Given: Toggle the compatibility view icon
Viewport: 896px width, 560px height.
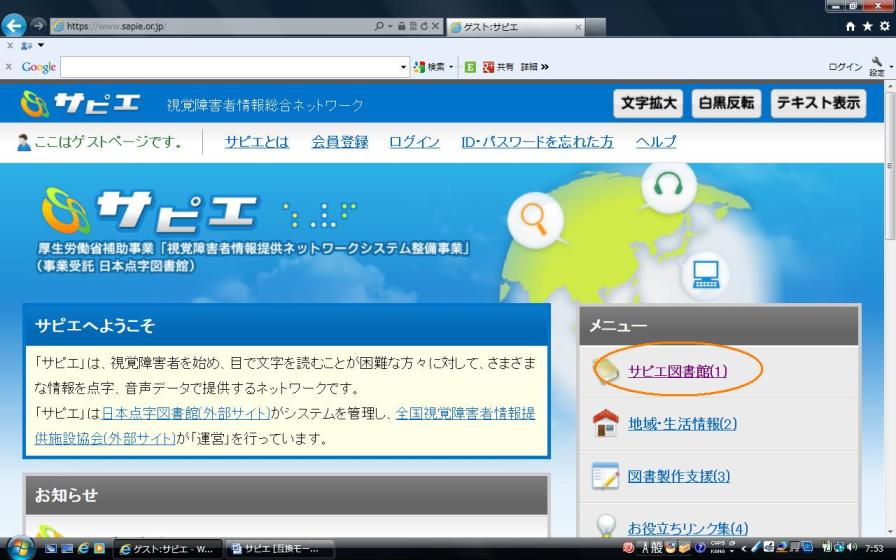Looking at the screenshot, I should pyautogui.click(x=413, y=26).
